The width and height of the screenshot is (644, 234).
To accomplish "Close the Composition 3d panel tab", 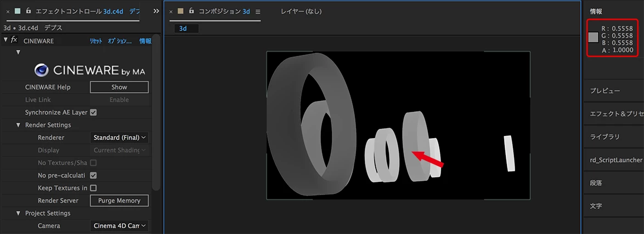I will click(x=171, y=12).
